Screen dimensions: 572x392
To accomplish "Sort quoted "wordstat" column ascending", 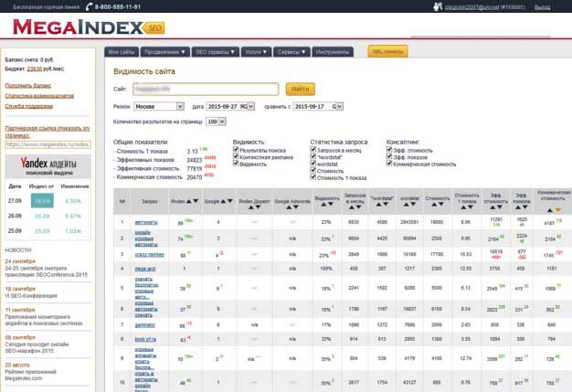I will tap(378, 205).
